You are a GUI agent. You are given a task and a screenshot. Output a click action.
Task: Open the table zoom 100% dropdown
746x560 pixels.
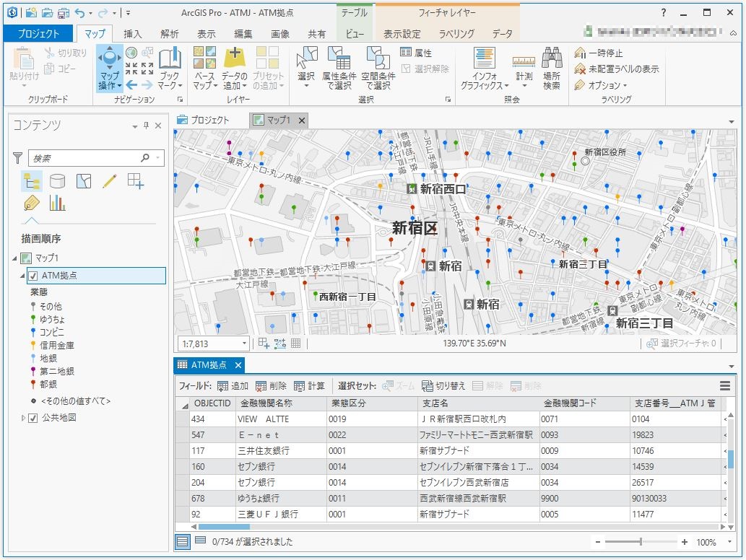click(729, 542)
